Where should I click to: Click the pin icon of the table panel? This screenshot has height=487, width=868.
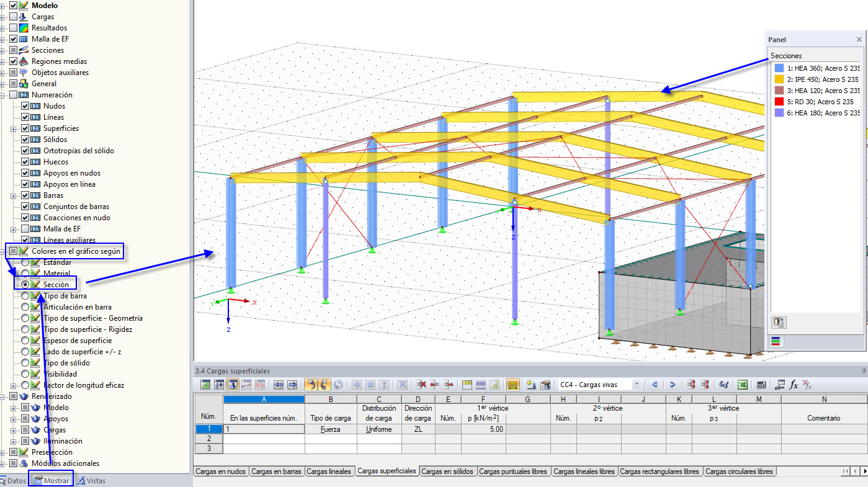(x=864, y=371)
